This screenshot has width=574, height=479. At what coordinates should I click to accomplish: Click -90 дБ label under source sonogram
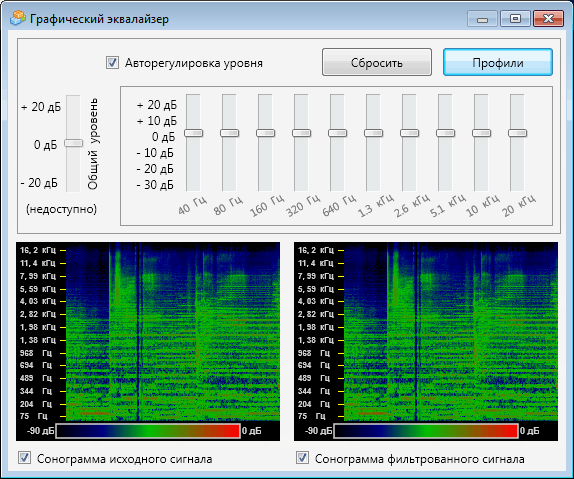pos(41,431)
